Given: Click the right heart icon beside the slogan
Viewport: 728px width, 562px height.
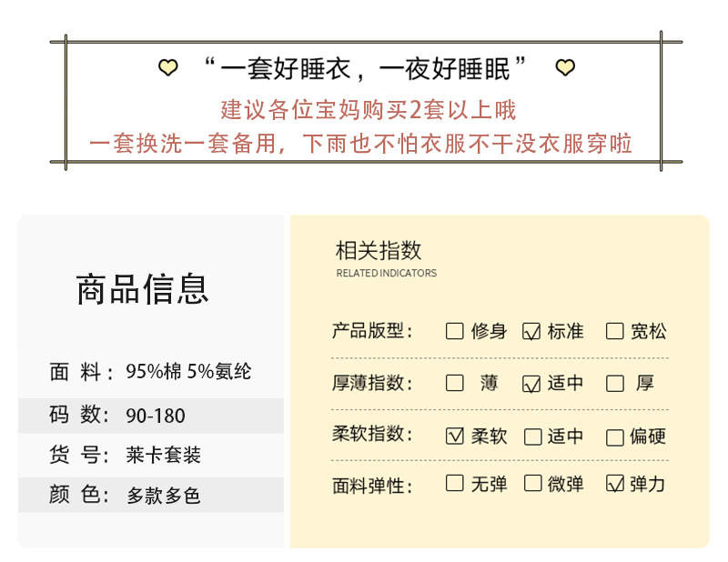Looking at the screenshot, I should 565,67.
